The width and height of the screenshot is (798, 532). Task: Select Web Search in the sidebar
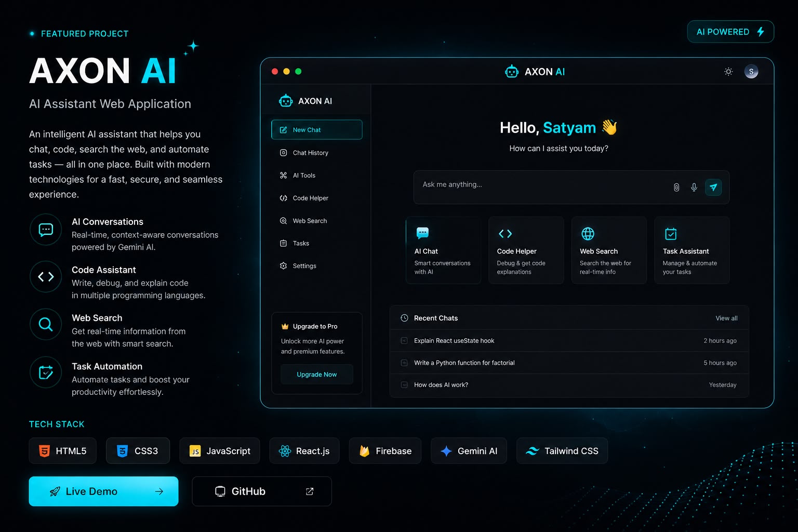click(x=316, y=221)
